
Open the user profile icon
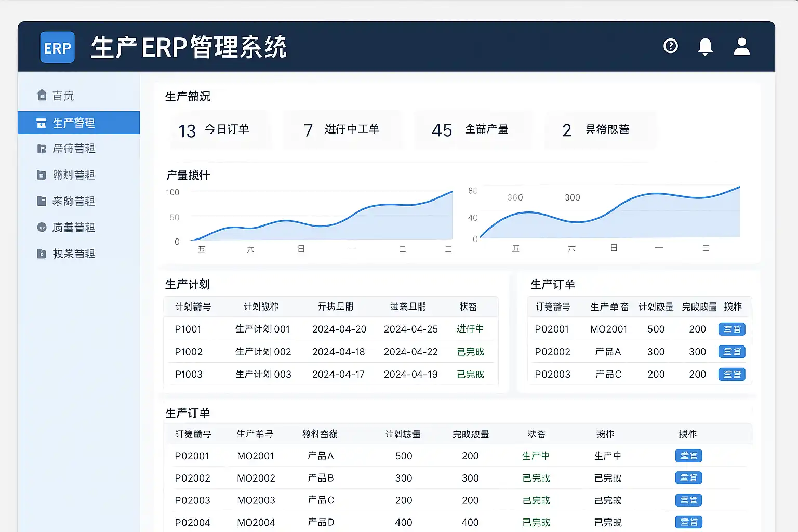click(741, 47)
